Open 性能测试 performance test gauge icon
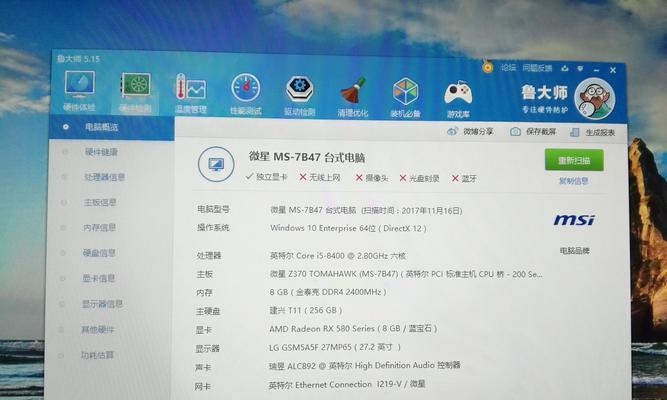The width and height of the screenshot is (667, 400). [x=245, y=94]
